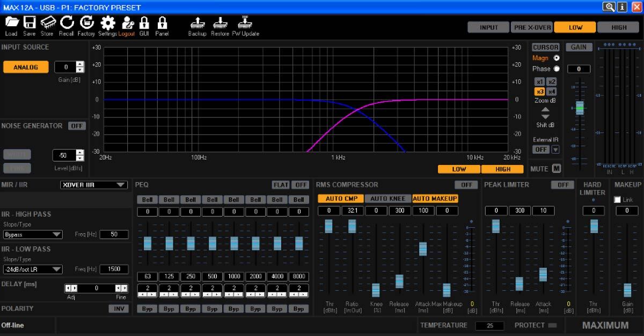644x336 pixels.
Task: Enable the Makeup Link checkbox
Action: click(x=617, y=200)
